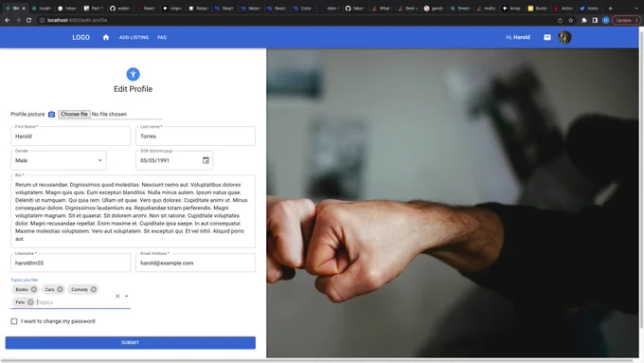The width and height of the screenshot is (644, 363).
Task: Click the fist bump photo
Action: point(453,203)
